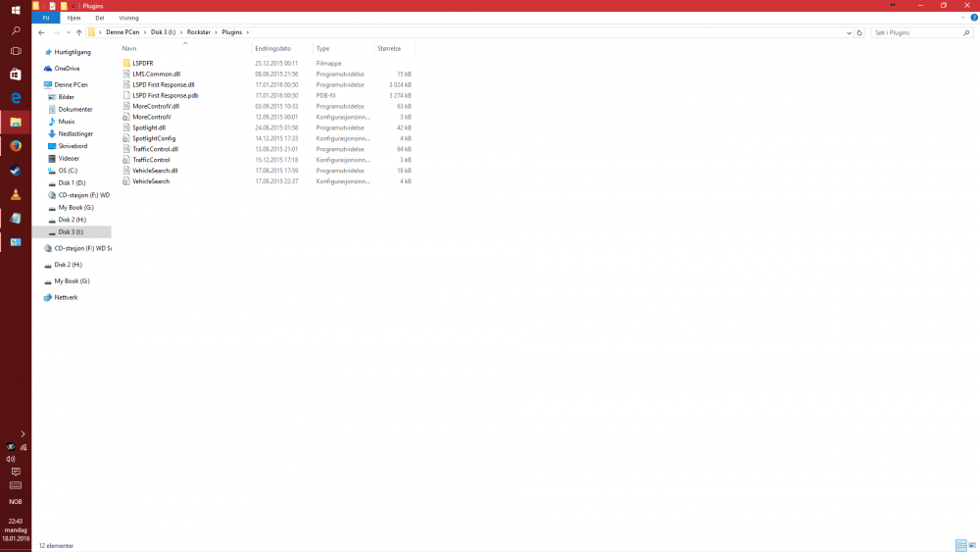The height and width of the screenshot is (552, 980).
Task: Navigate to Rockstar in breadcrumb
Action: (199, 32)
